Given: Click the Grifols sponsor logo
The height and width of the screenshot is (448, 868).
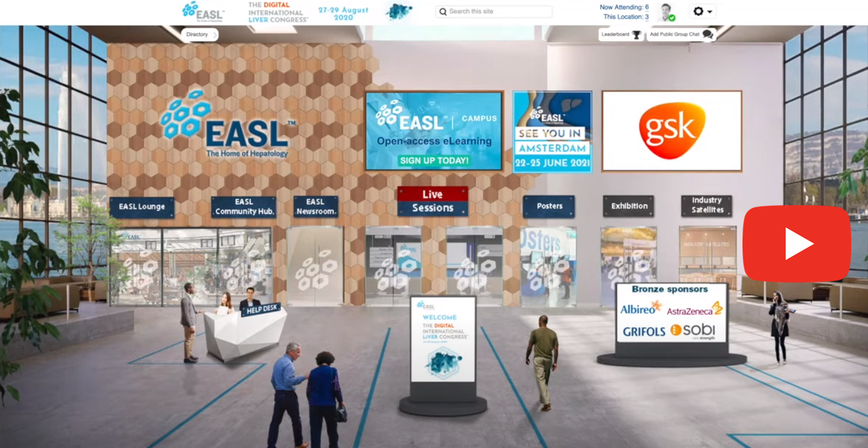Looking at the screenshot, I should coord(644,331).
